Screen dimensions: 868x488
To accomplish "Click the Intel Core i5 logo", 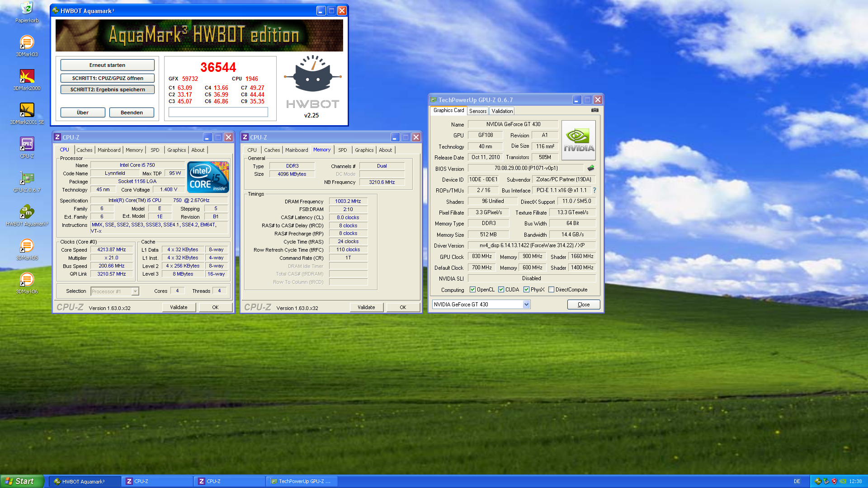I will (x=208, y=177).
